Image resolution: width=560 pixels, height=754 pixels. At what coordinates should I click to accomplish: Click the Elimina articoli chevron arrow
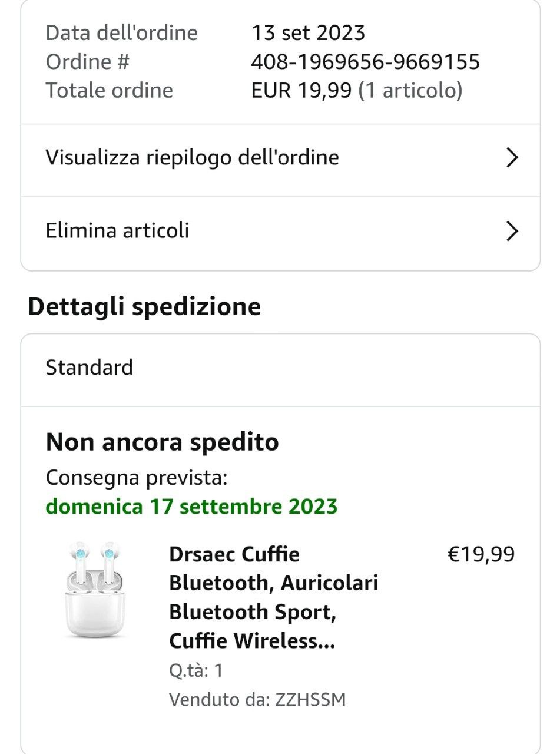(512, 231)
